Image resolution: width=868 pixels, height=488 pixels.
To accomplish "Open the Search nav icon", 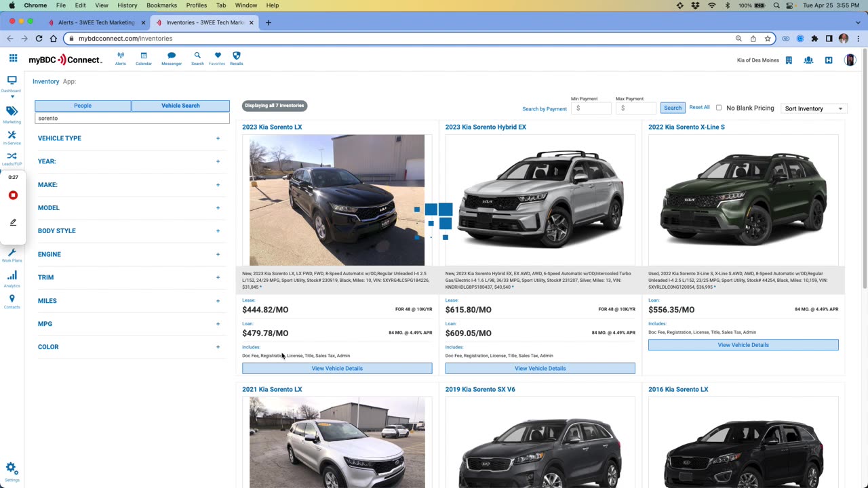I will click(197, 58).
